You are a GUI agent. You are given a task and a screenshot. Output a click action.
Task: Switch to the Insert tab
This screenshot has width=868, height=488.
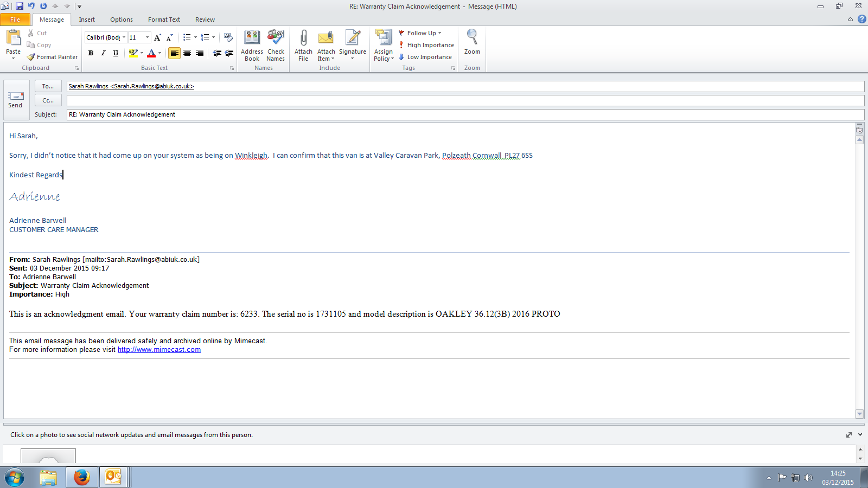[87, 20]
